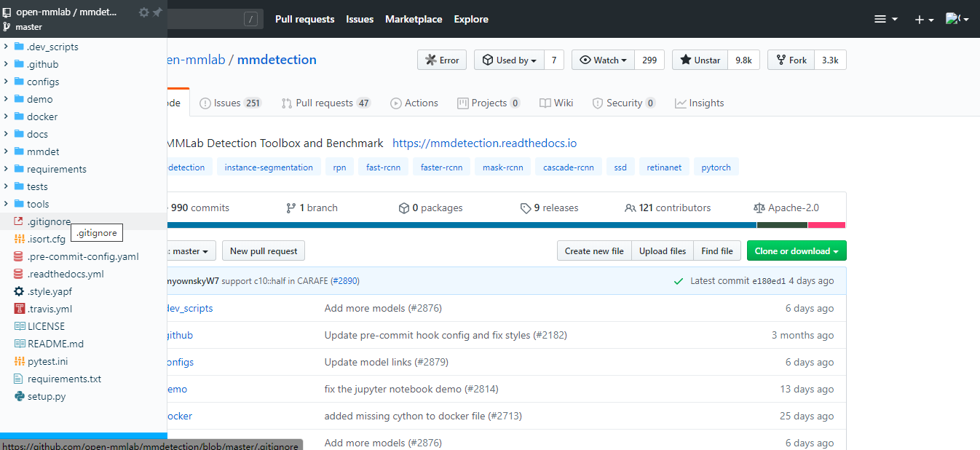Screen dimensions: 980x450
Task: Click the setup.py Python icon
Action: click(x=19, y=396)
